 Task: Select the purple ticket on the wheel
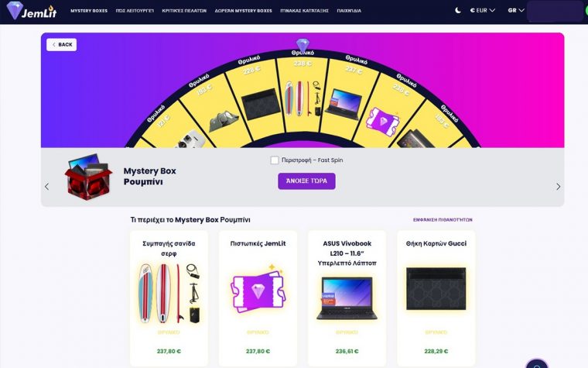(382, 120)
